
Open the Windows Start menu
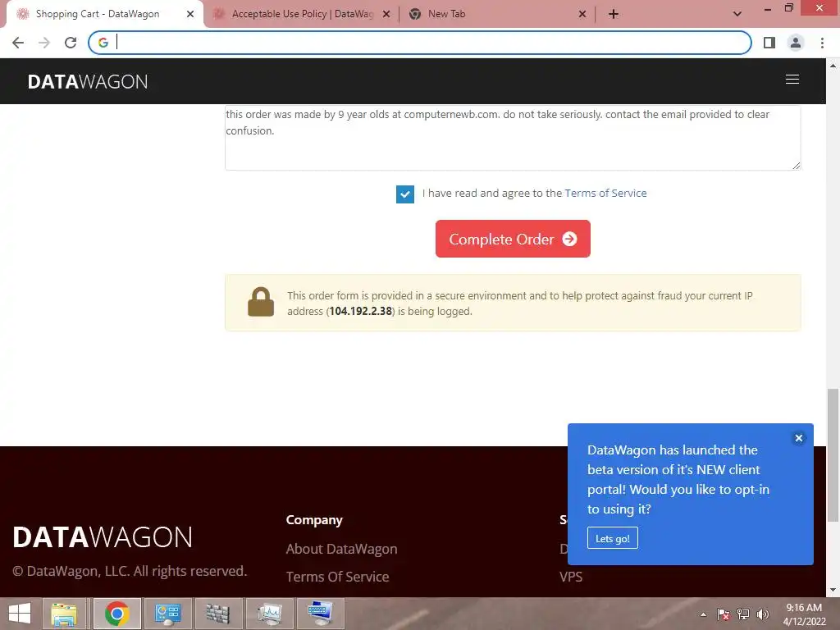tap(20, 614)
